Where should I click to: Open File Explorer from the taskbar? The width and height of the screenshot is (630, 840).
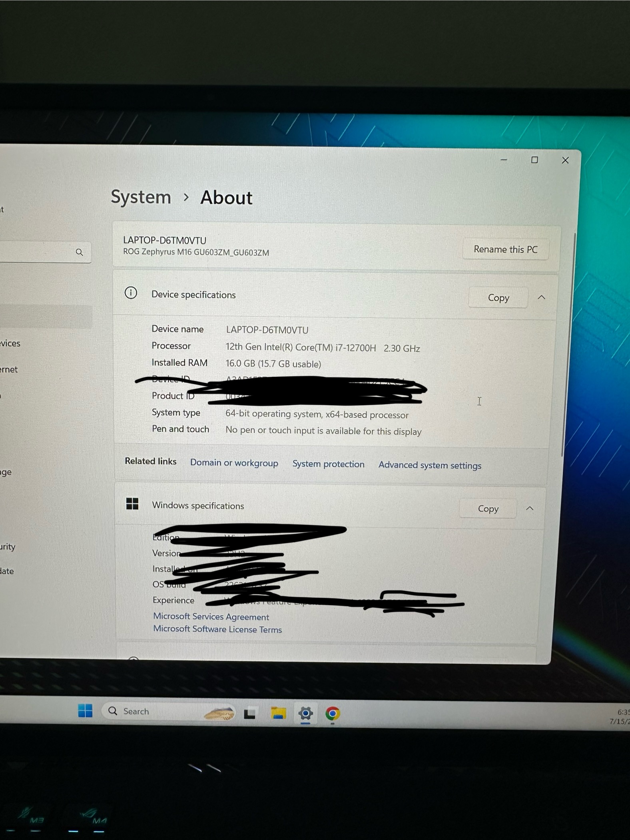[x=278, y=713]
